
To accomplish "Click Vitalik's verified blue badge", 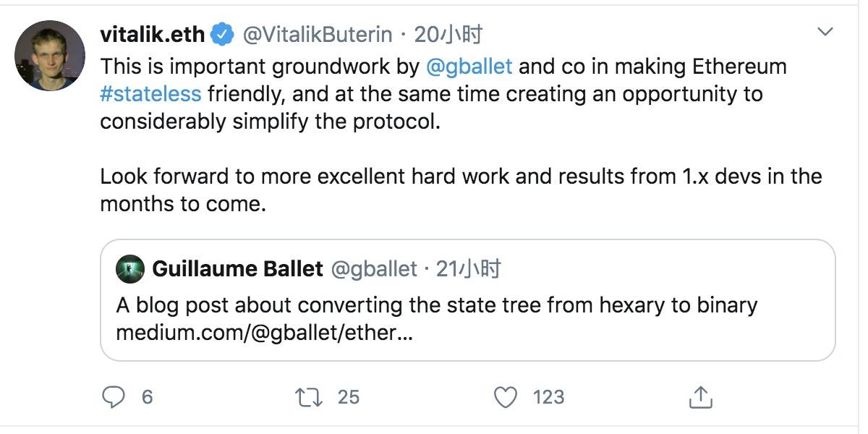I will tap(222, 34).
